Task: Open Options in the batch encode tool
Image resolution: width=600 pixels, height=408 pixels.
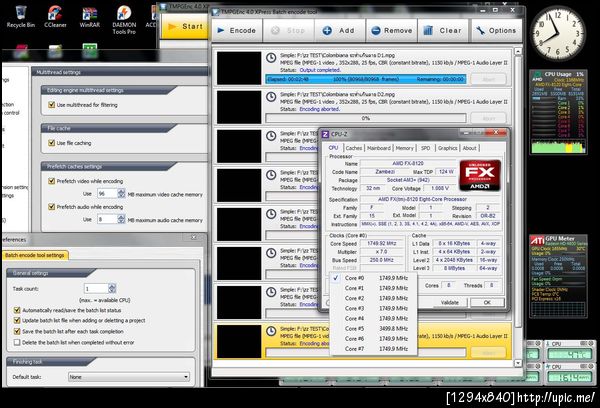Action: (496, 31)
